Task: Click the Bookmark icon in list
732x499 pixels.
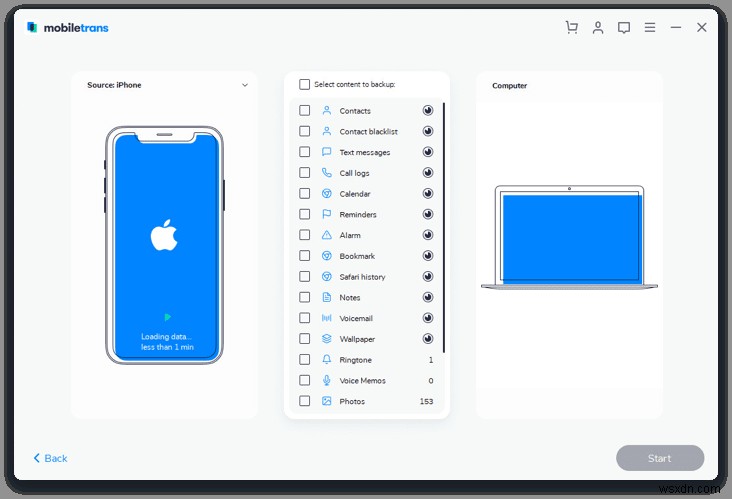Action: tap(327, 256)
